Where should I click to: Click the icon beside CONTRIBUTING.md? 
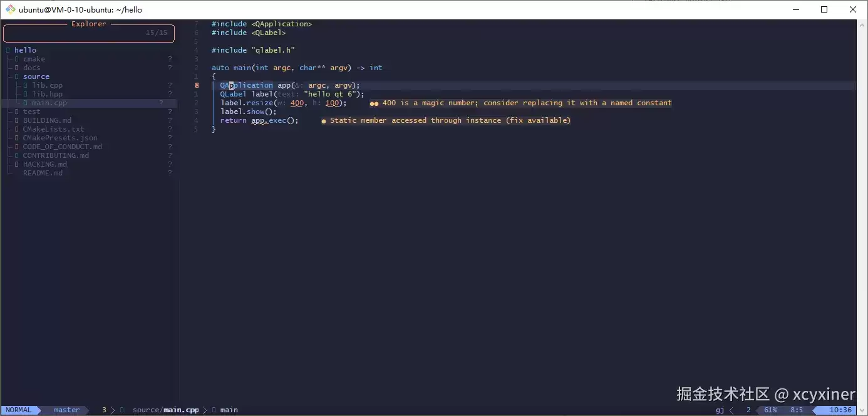tap(17, 155)
